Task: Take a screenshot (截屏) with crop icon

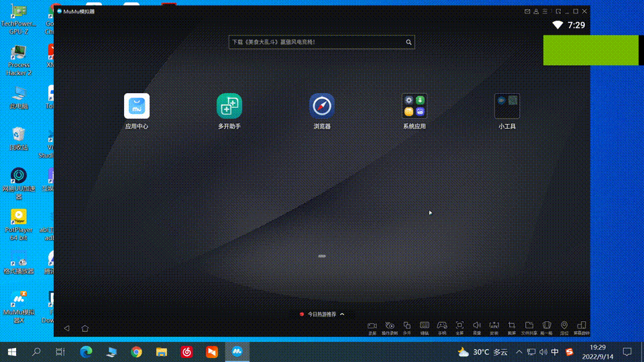Action: (x=511, y=328)
